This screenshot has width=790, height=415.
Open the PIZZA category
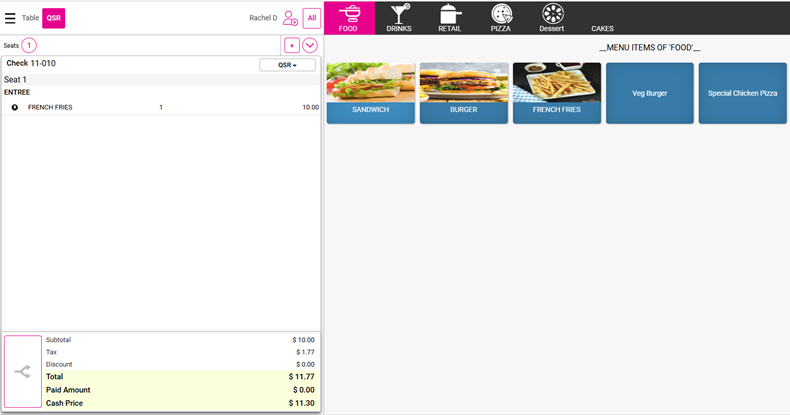(501, 17)
